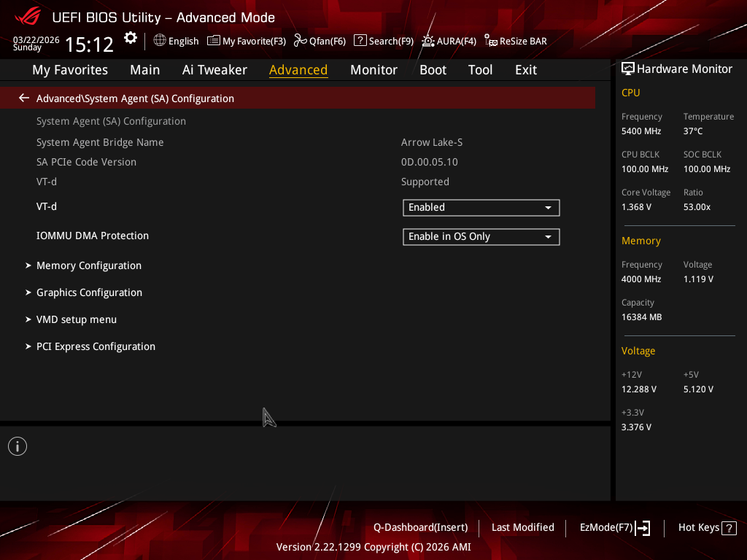The width and height of the screenshot is (747, 560).
Task: Click SA PCIe Code Version row
Action: 86,162
